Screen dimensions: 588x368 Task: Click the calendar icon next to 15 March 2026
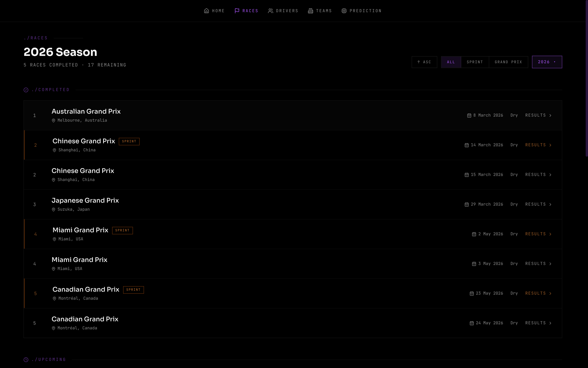pos(467,175)
